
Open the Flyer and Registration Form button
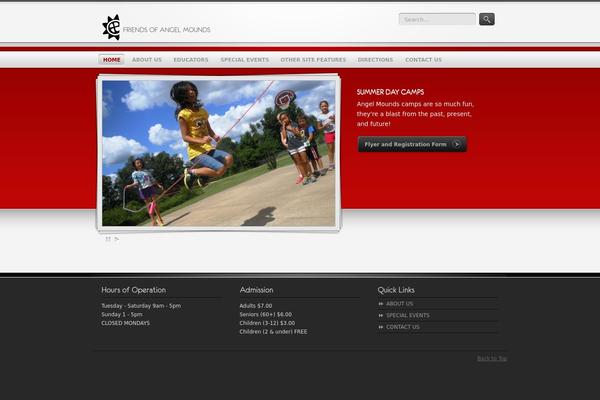coord(412,144)
